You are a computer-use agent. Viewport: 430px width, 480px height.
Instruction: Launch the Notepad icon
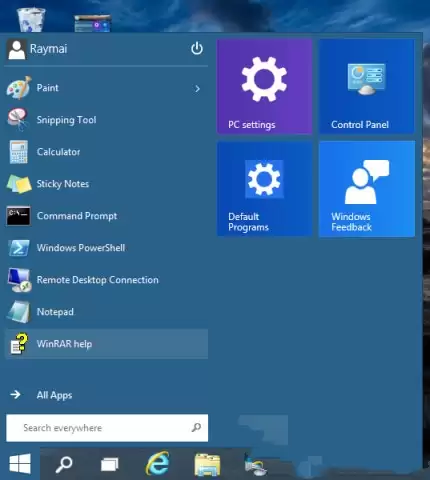(19, 312)
